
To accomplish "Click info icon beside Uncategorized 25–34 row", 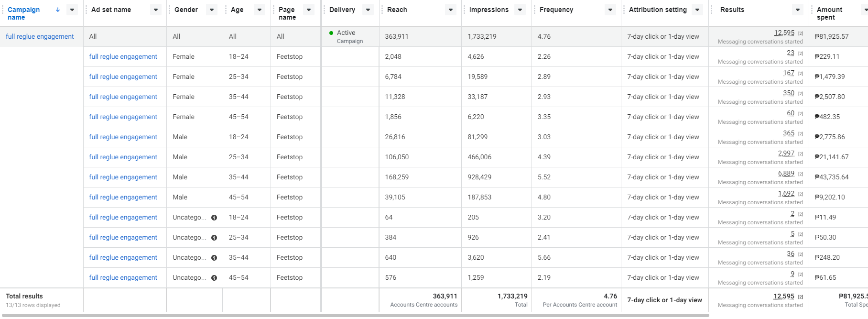I will tap(214, 238).
